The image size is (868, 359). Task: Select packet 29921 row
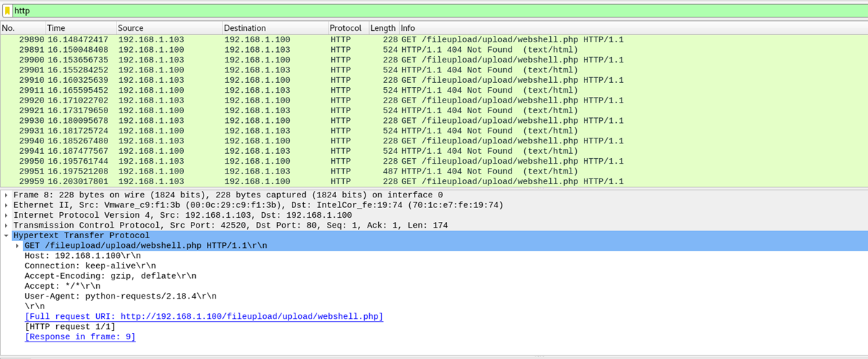434,111
